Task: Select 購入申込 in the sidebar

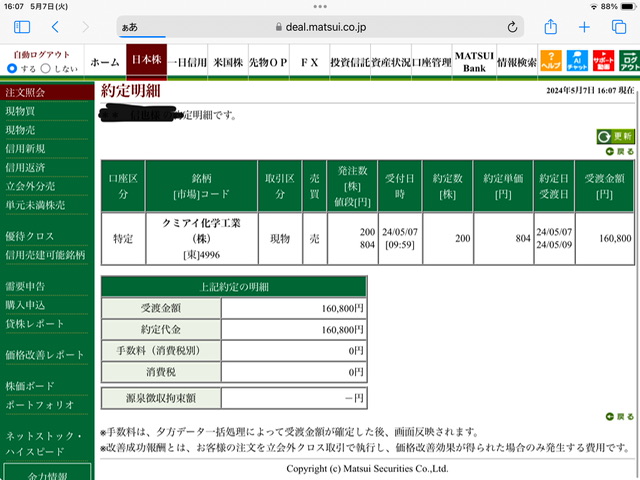Action: tap(25, 305)
